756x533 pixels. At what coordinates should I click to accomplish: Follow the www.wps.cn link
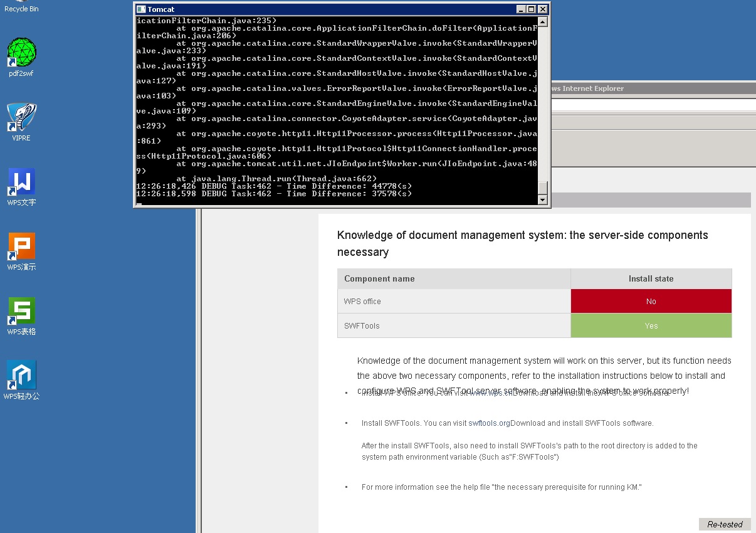(490, 393)
